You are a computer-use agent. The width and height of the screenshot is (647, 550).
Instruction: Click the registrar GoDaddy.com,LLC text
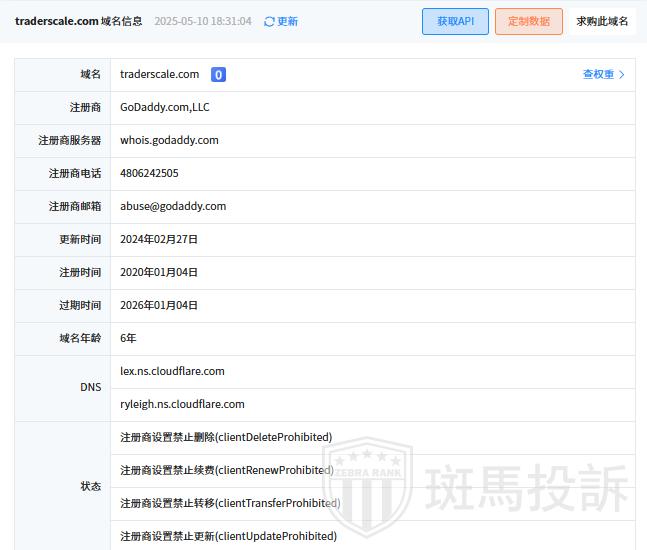pos(164,107)
